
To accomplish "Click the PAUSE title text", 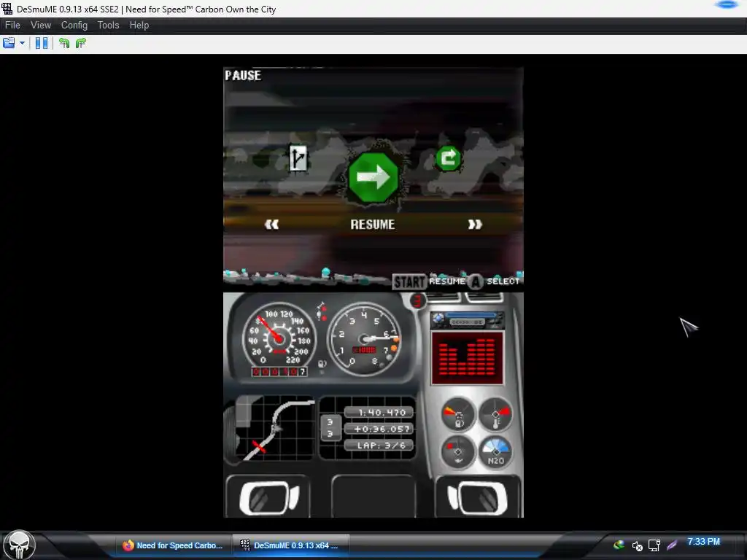I will coord(243,76).
